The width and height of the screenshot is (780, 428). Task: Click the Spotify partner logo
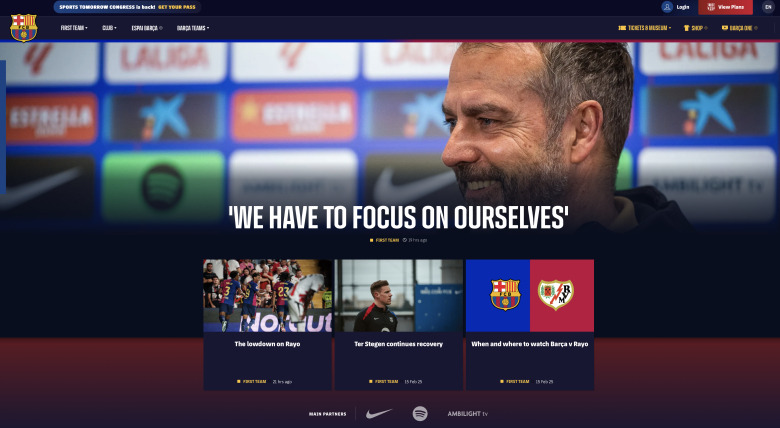[x=420, y=414]
